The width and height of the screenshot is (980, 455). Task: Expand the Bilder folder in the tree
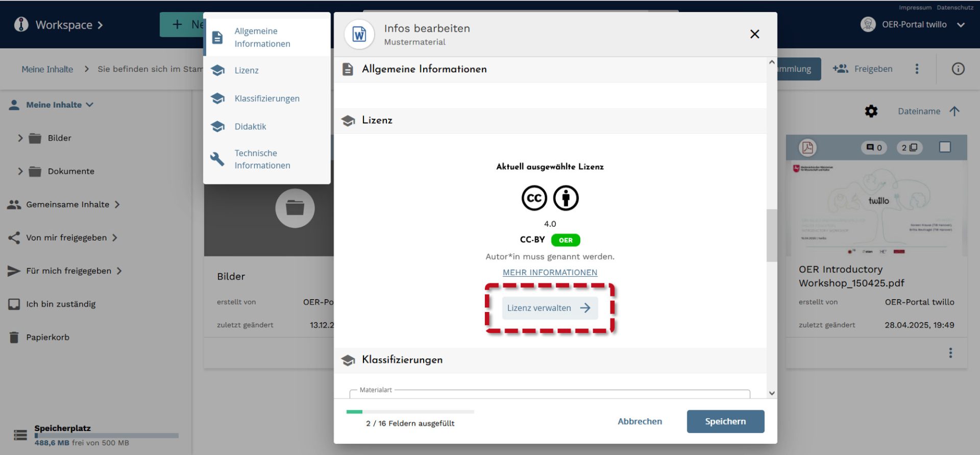pos(20,138)
